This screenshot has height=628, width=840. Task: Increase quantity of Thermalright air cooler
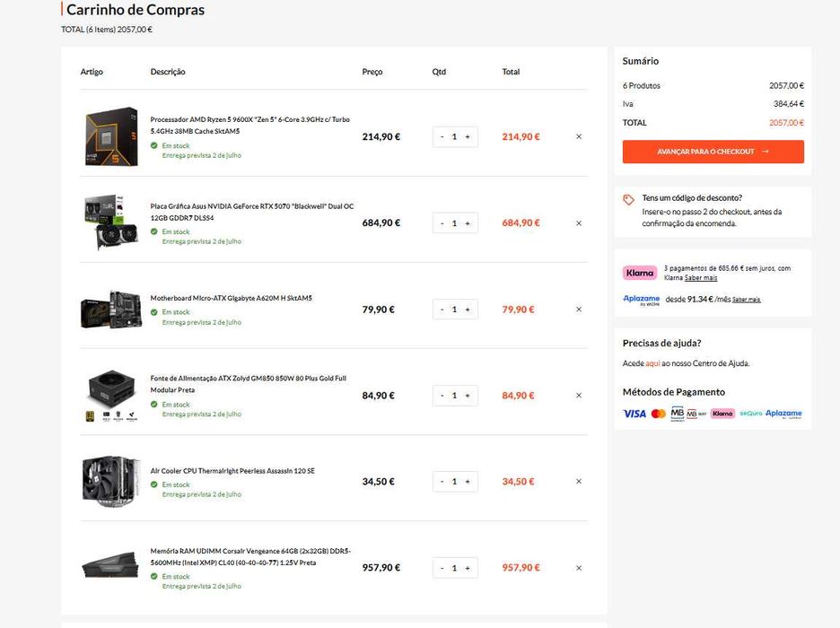[468, 482]
